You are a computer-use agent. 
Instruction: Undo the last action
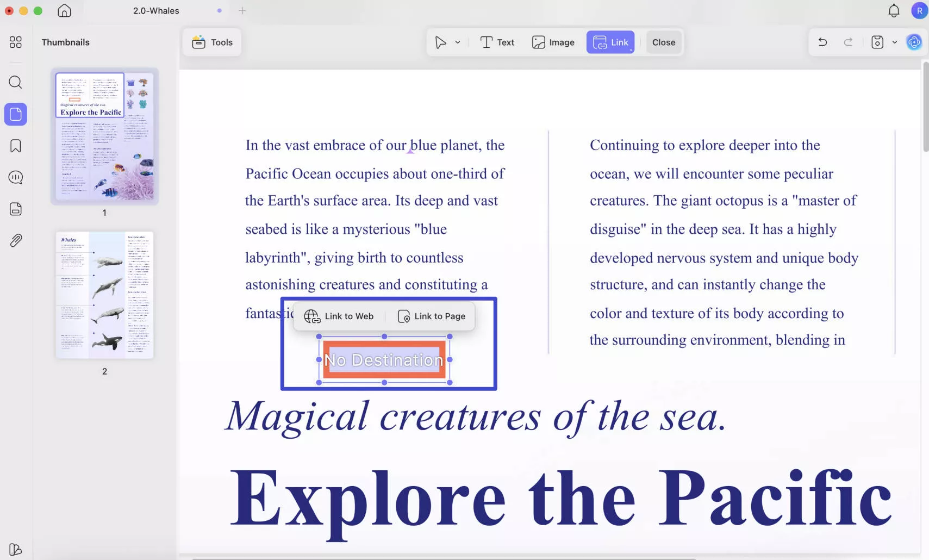click(x=822, y=42)
